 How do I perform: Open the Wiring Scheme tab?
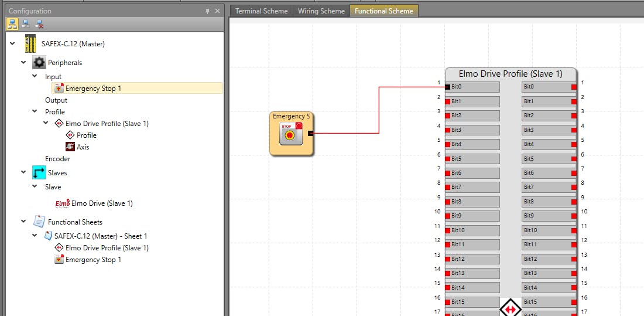click(321, 11)
